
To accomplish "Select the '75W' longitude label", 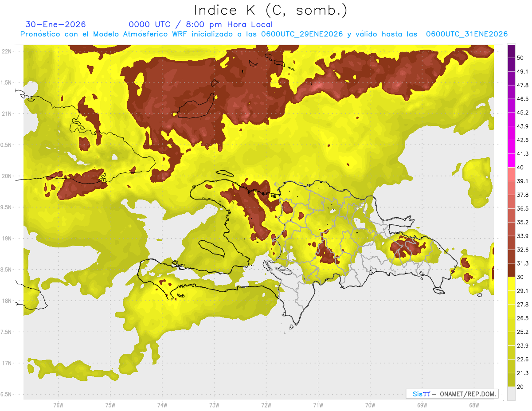I will pos(110,405).
